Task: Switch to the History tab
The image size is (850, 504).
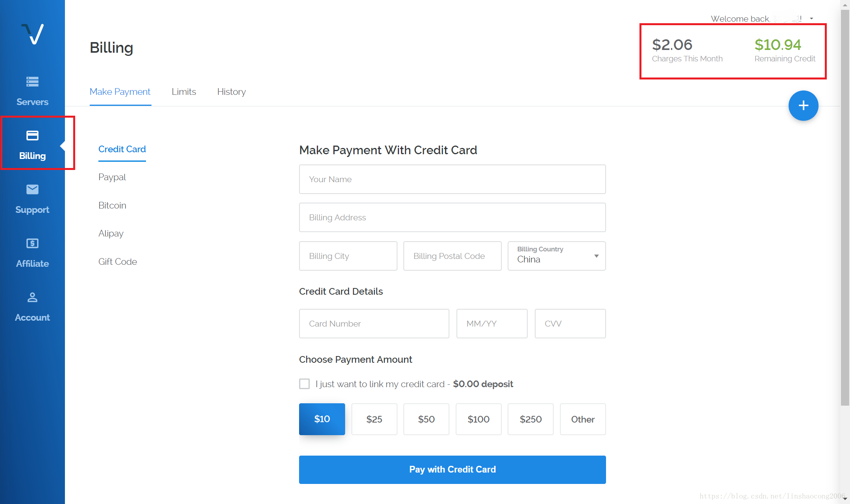Action: pyautogui.click(x=231, y=92)
